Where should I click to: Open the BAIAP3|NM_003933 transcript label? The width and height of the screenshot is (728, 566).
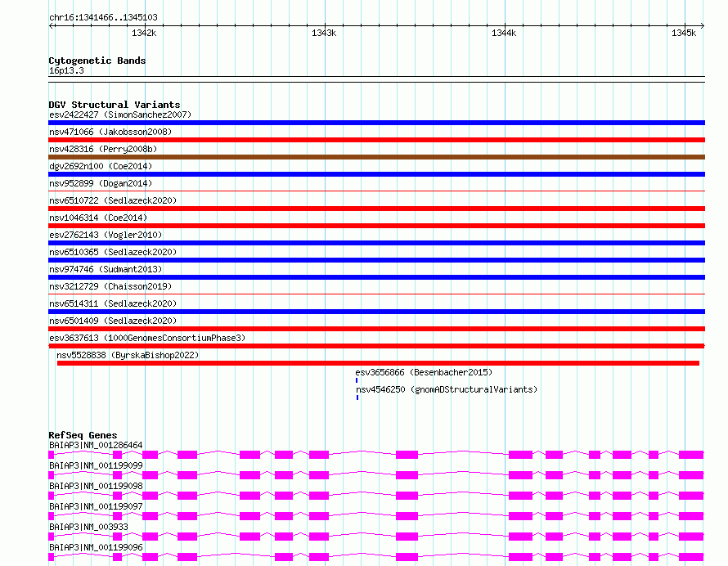tap(88, 527)
